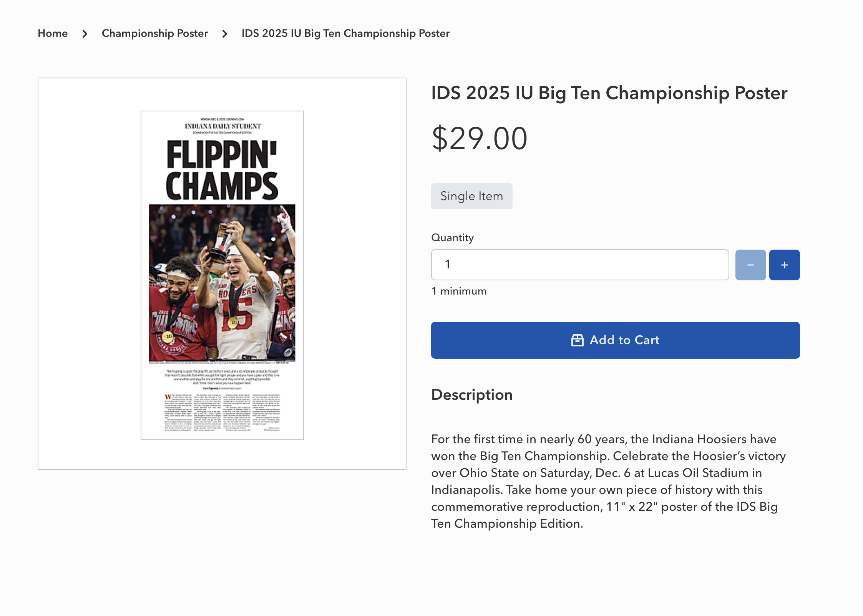Click the cart icon inside Add to Cart
The height and width of the screenshot is (616, 863).
click(577, 340)
